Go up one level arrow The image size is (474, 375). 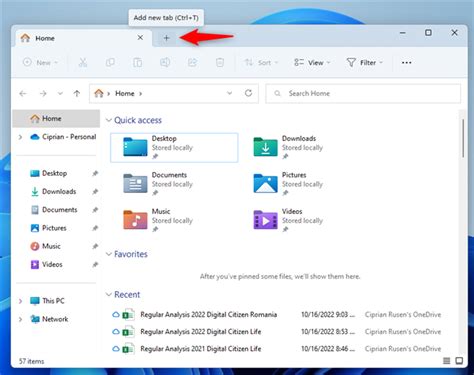click(77, 94)
